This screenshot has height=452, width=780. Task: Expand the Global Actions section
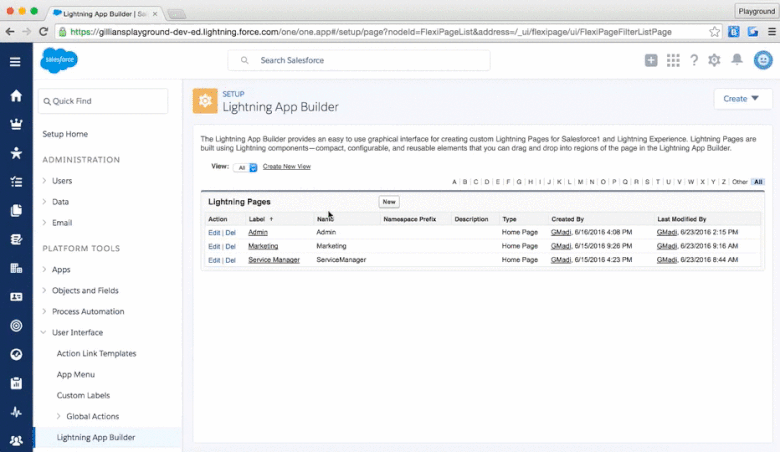[x=58, y=416]
